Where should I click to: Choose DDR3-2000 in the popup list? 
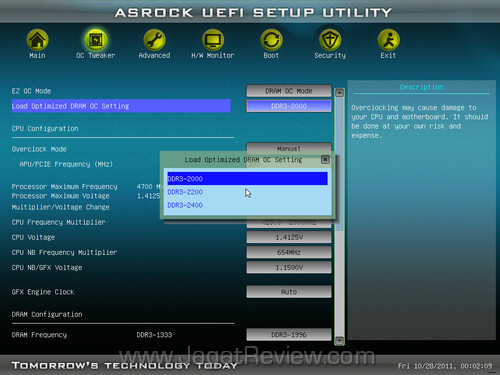pos(247,179)
